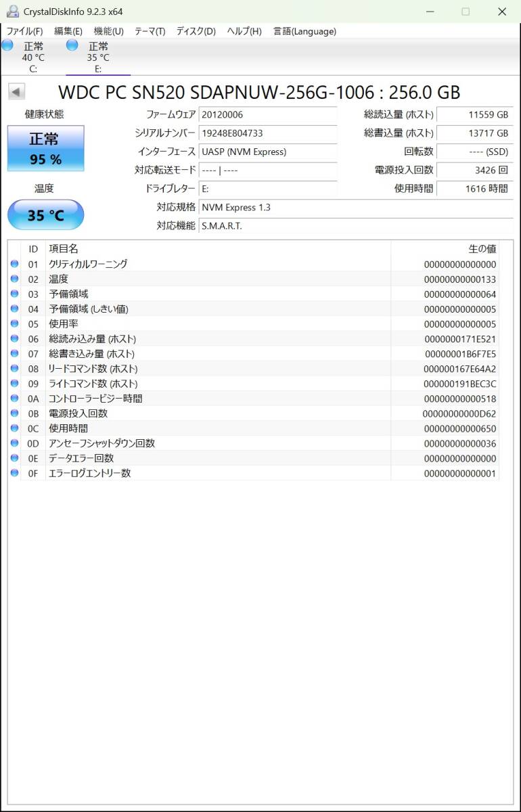The height and width of the screenshot is (812, 521).
Task: Click the 健康状態 label
Action: click(45, 114)
